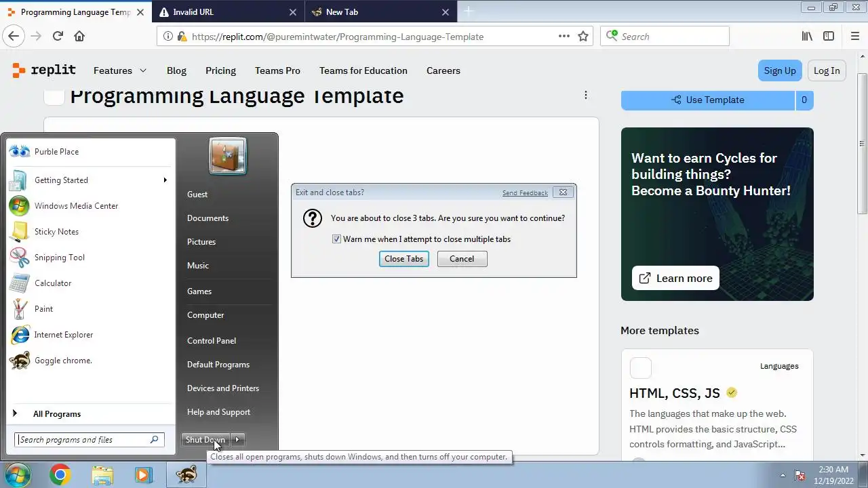The width and height of the screenshot is (868, 488).
Task: Launch Calculator from Start menu
Action: click(x=91, y=283)
